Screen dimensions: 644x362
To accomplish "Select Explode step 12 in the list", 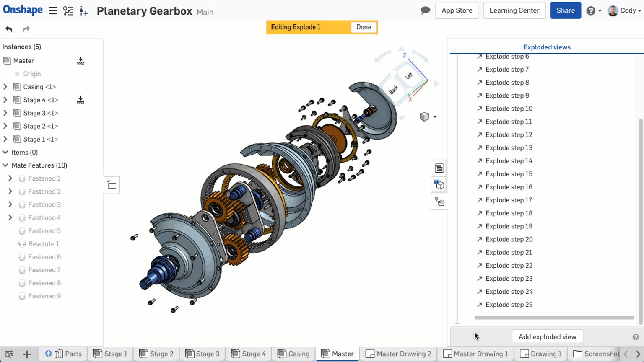I will tap(509, 134).
